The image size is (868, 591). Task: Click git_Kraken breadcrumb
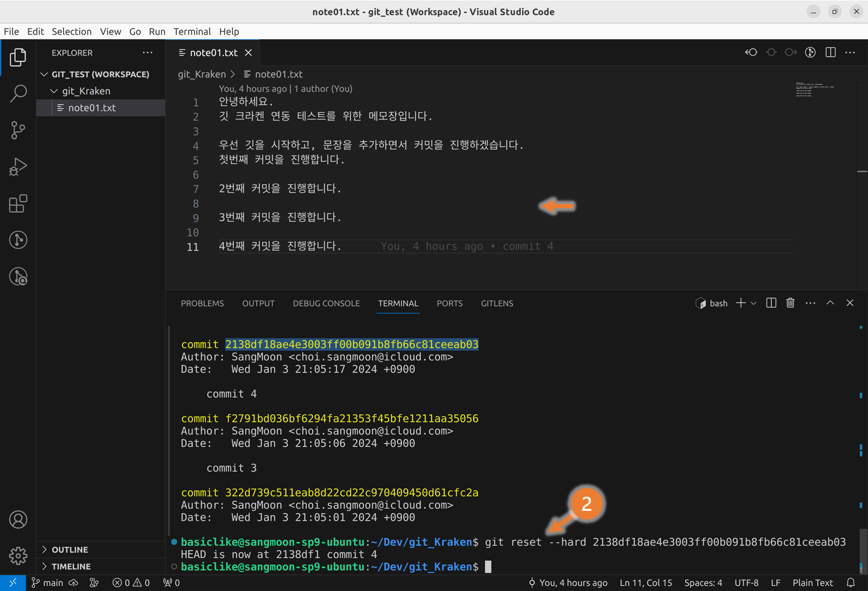tap(202, 74)
